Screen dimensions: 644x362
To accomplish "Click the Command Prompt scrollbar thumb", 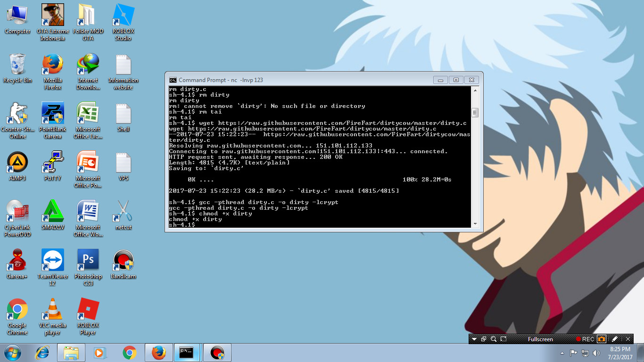I will 475,113.
